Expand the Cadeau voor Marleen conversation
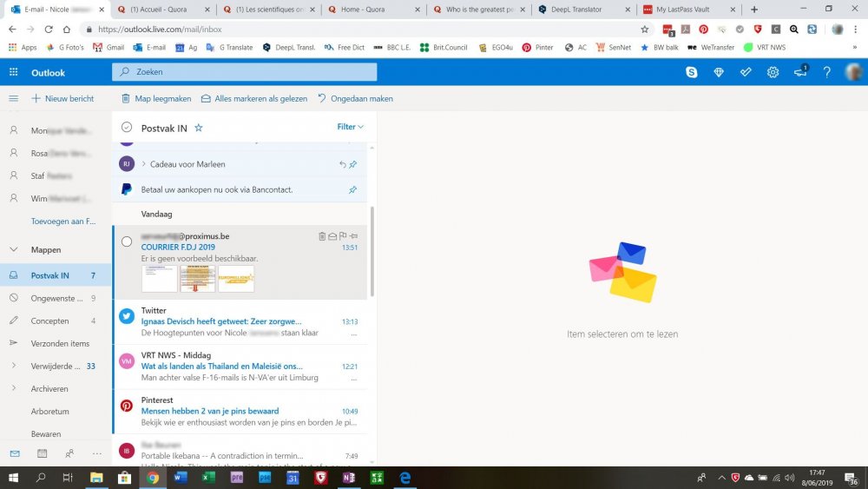 click(144, 164)
